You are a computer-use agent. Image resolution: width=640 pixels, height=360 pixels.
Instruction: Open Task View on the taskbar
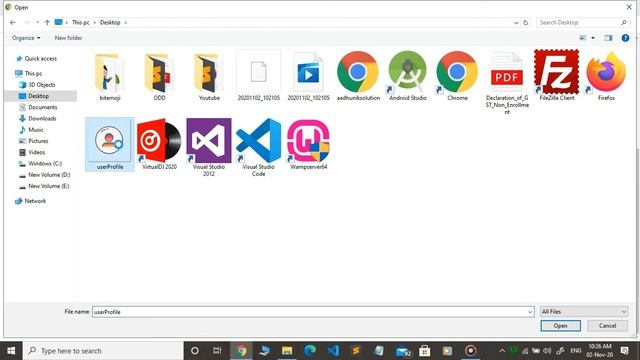(x=217, y=351)
